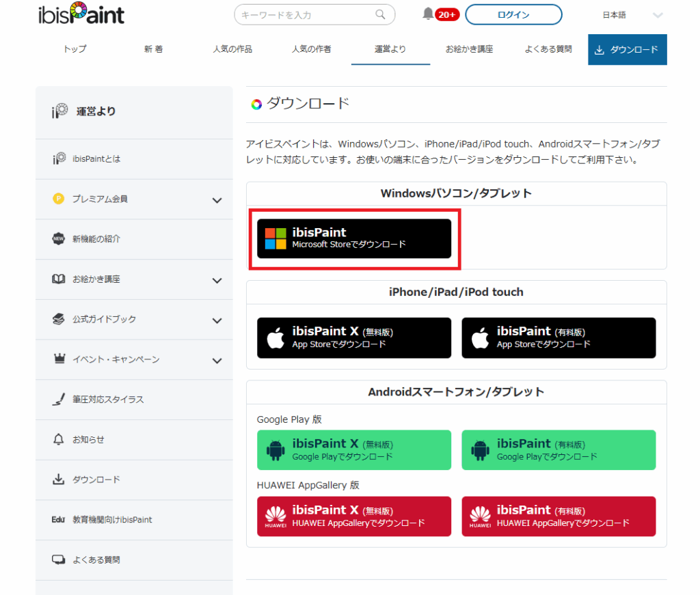Click Android robot on ibisPaint X 無料版 button
Screen dimensions: 700x595
[x=275, y=450]
